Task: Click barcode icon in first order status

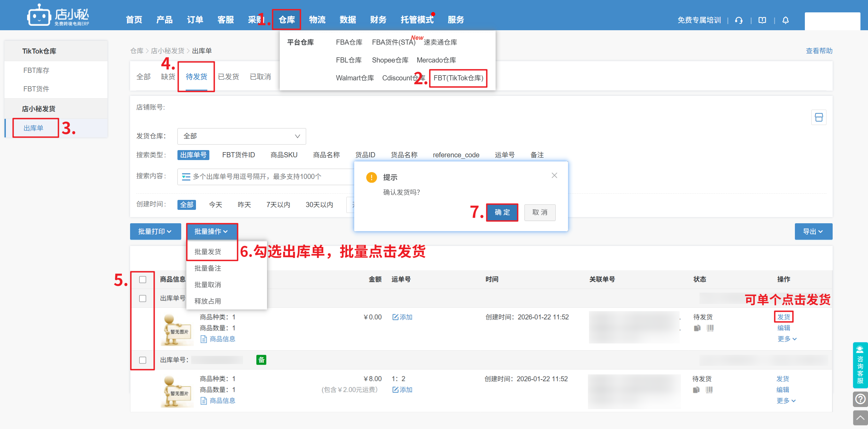Action: point(710,328)
